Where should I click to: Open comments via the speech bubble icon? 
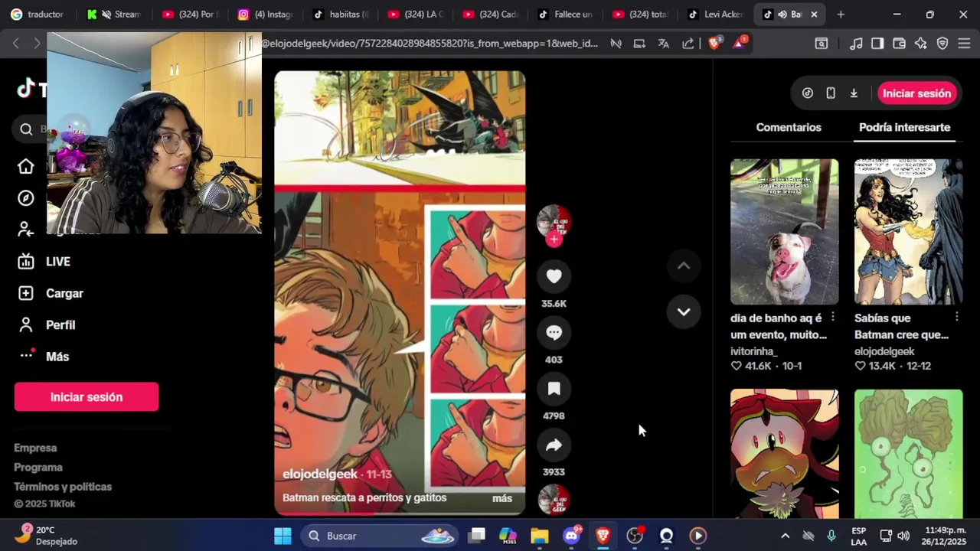tap(554, 332)
